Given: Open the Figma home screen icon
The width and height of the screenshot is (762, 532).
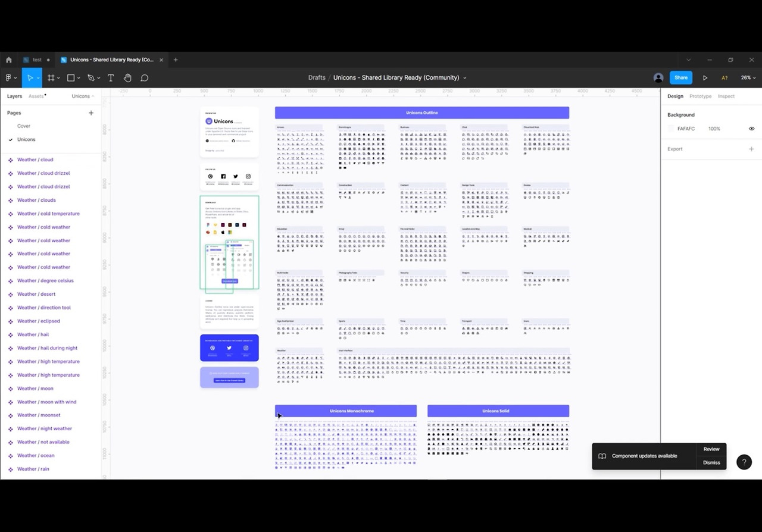Looking at the screenshot, I should point(9,60).
